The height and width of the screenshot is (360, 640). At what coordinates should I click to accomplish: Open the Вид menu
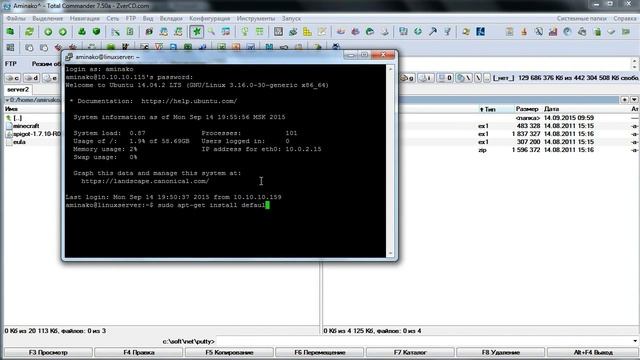[148, 18]
